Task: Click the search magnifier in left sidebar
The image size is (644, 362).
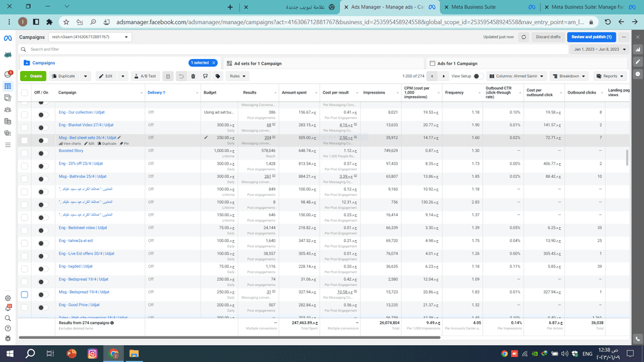Action: [8, 318]
